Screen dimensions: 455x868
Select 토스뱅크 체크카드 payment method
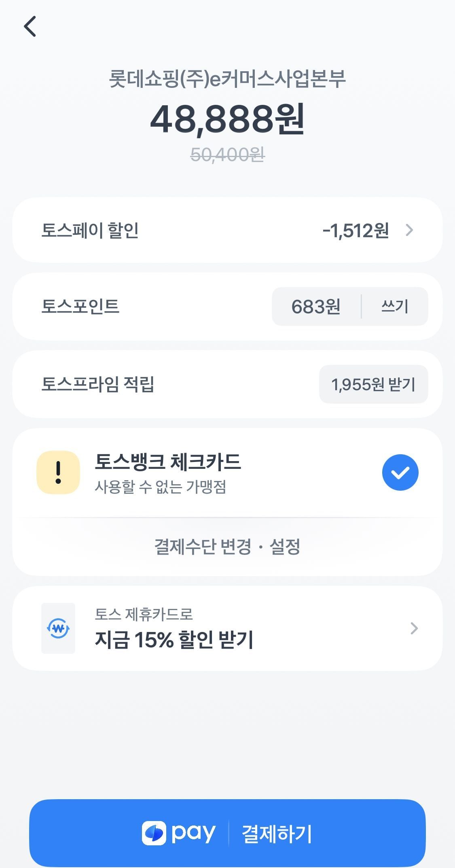tap(168, 462)
